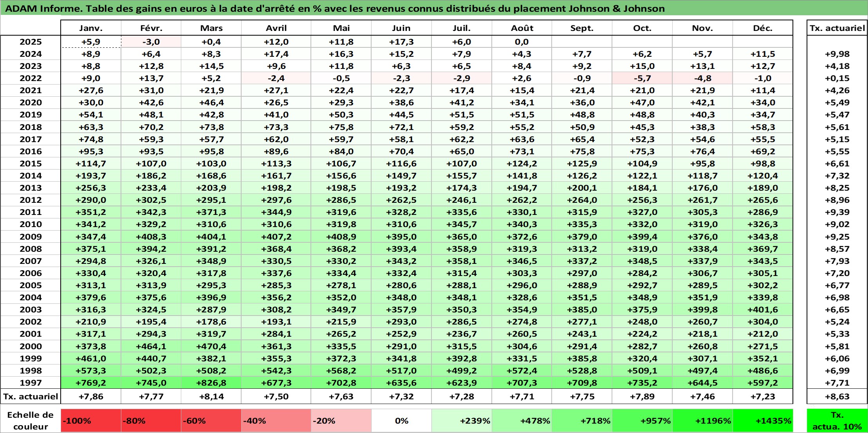The width and height of the screenshot is (868, 433).
Task: Click the Déc. column header
Action: point(763,28)
